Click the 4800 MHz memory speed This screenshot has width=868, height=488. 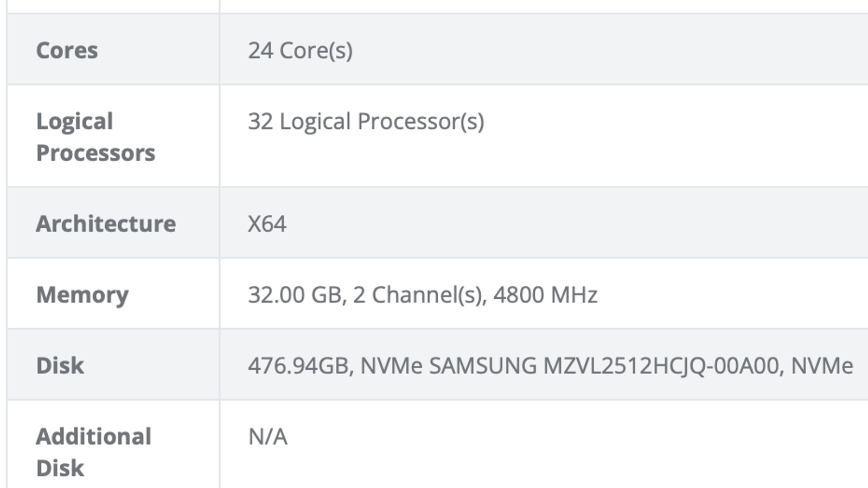tap(545, 294)
